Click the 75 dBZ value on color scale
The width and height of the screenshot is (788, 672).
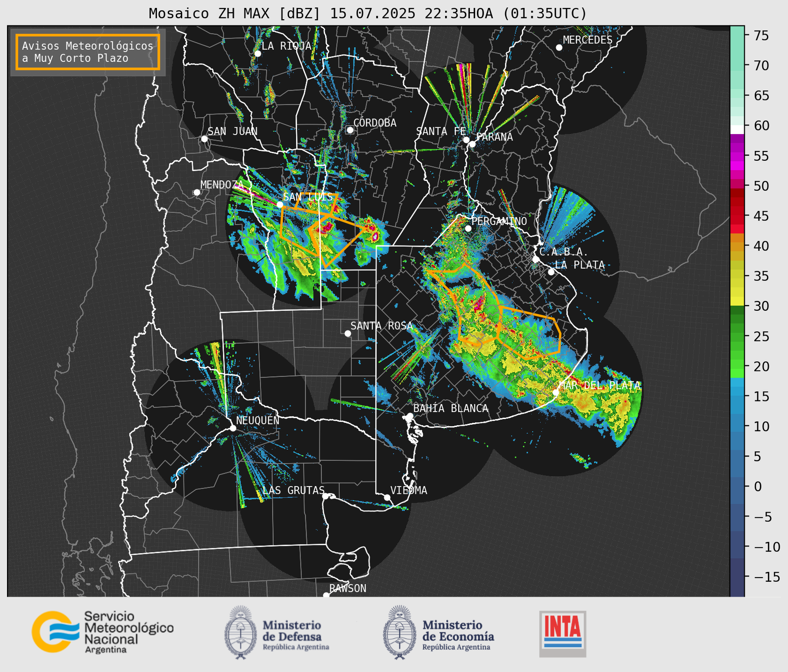click(x=760, y=35)
